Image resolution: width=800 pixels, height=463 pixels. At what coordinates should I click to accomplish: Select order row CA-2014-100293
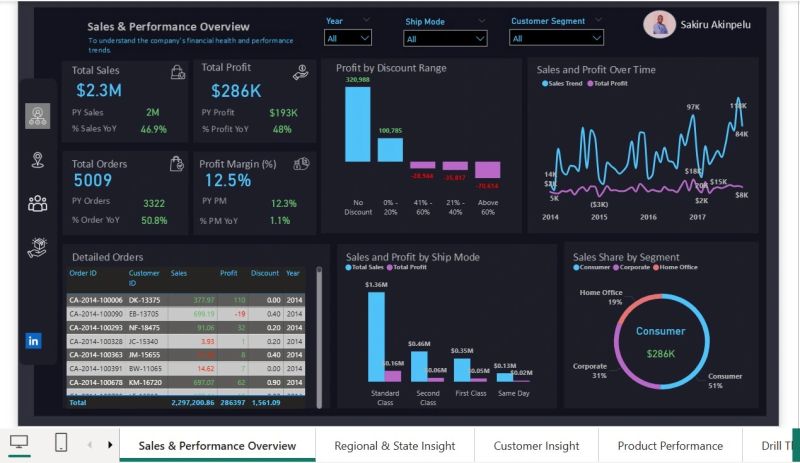[186, 328]
